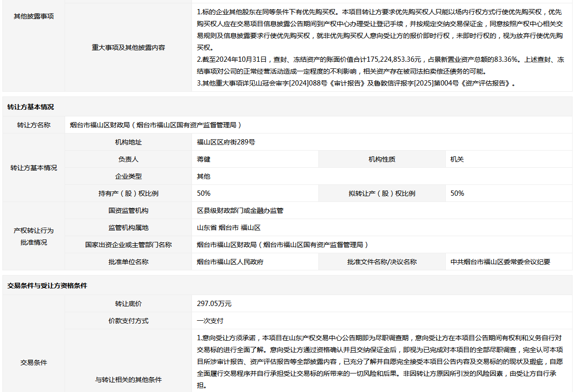Click the 交易条件与受让方资格条件 section header
The height and width of the screenshot is (392, 575).
pyautogui.click(x=47, y=286)
